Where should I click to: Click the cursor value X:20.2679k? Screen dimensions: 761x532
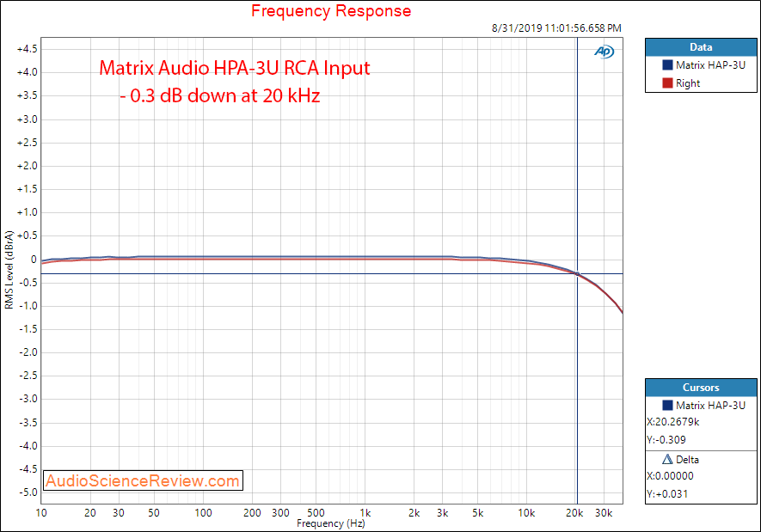click(672, 422)
